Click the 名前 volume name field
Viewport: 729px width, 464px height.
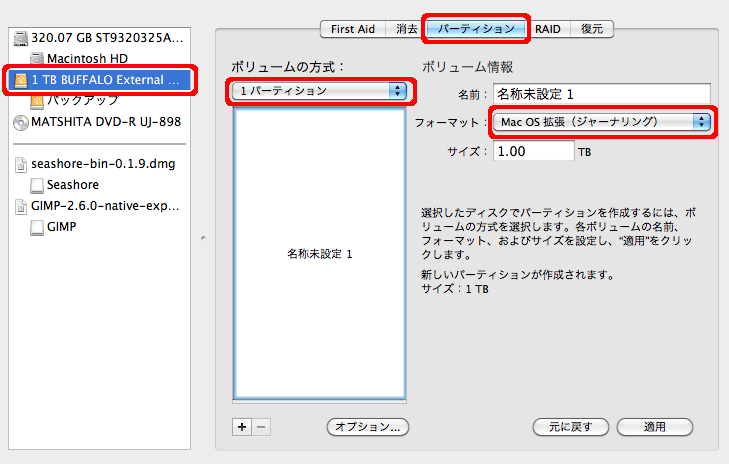point(602,94)
